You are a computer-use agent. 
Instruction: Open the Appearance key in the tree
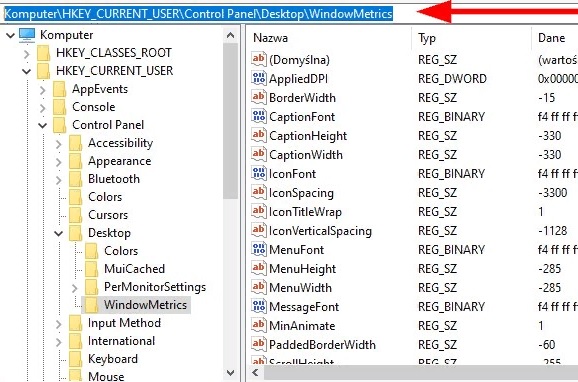pyautogui.click(x=120, y=161)
